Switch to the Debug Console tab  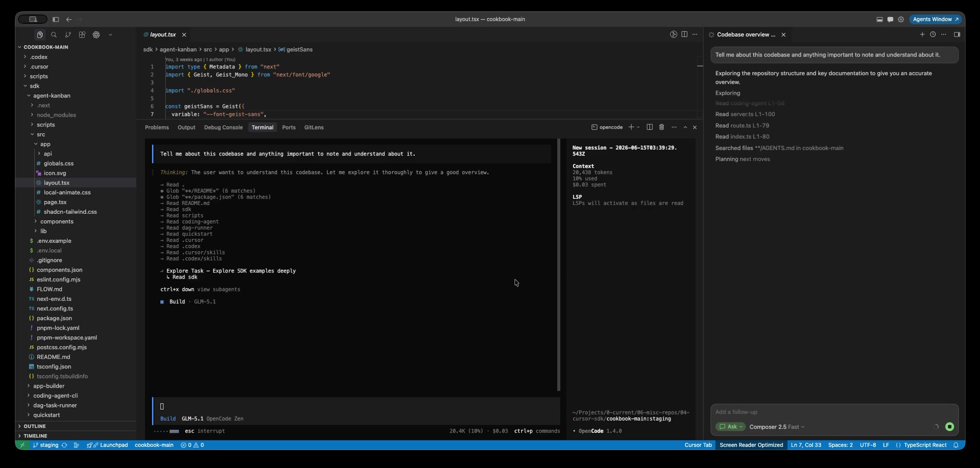(223, 127)
